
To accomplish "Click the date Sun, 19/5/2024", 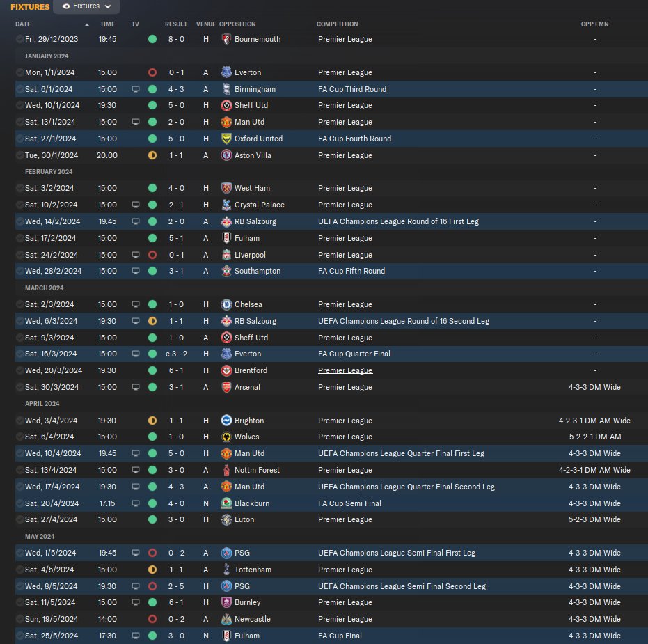I will (52, 619).
